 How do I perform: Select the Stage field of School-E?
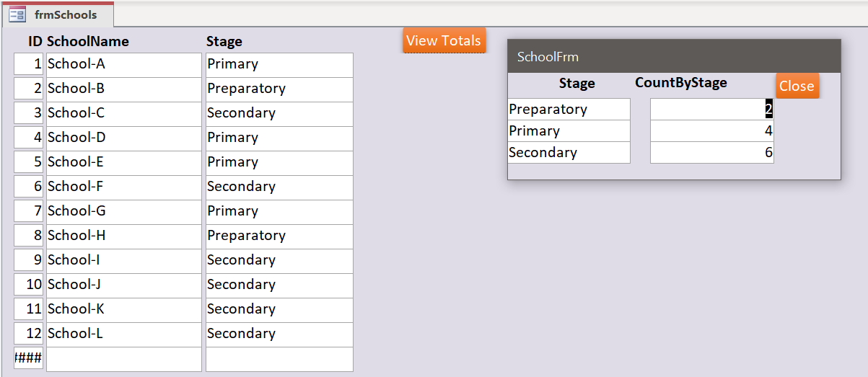(x=279, y=162)
